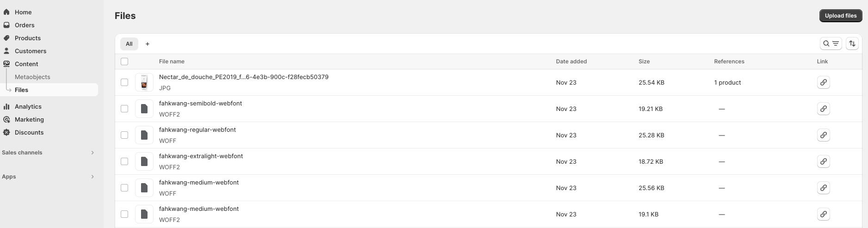Screen dimensions: 868x228
Task: Click the search and filter icon
Action: [831, 43]
